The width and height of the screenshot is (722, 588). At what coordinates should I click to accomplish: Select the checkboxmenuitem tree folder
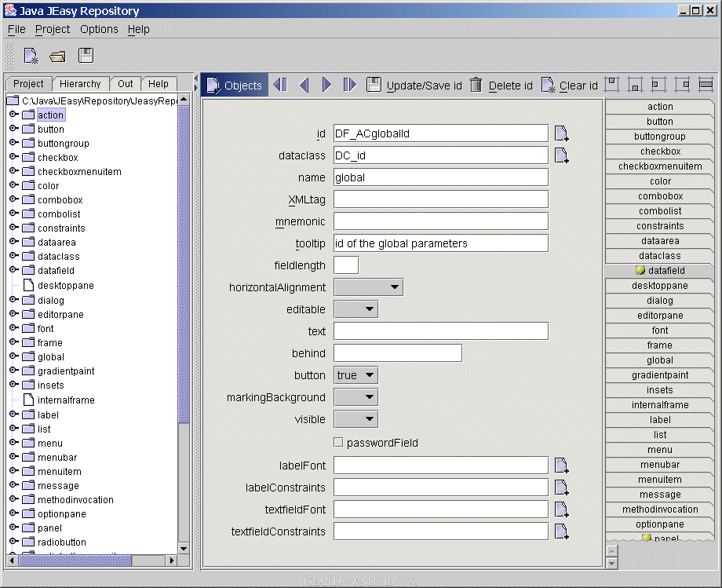coord(72,171)
